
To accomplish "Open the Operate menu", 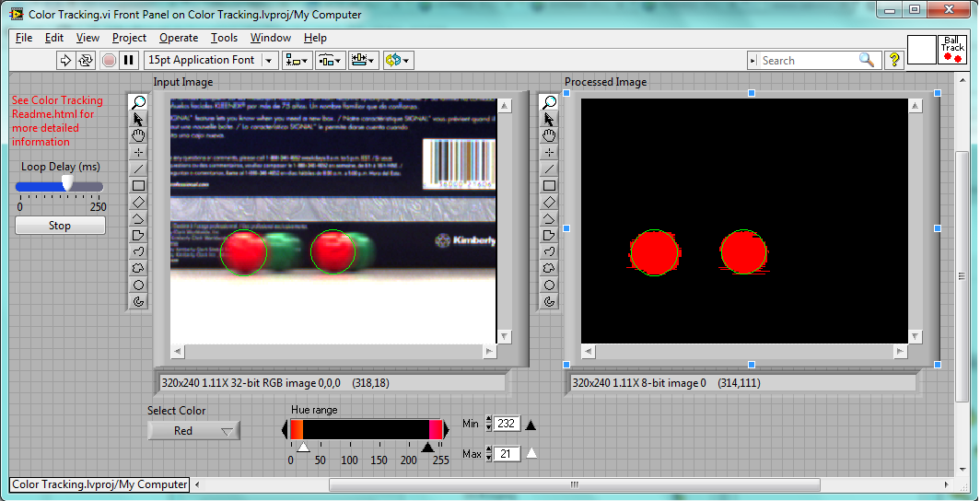I will point(178,38).
